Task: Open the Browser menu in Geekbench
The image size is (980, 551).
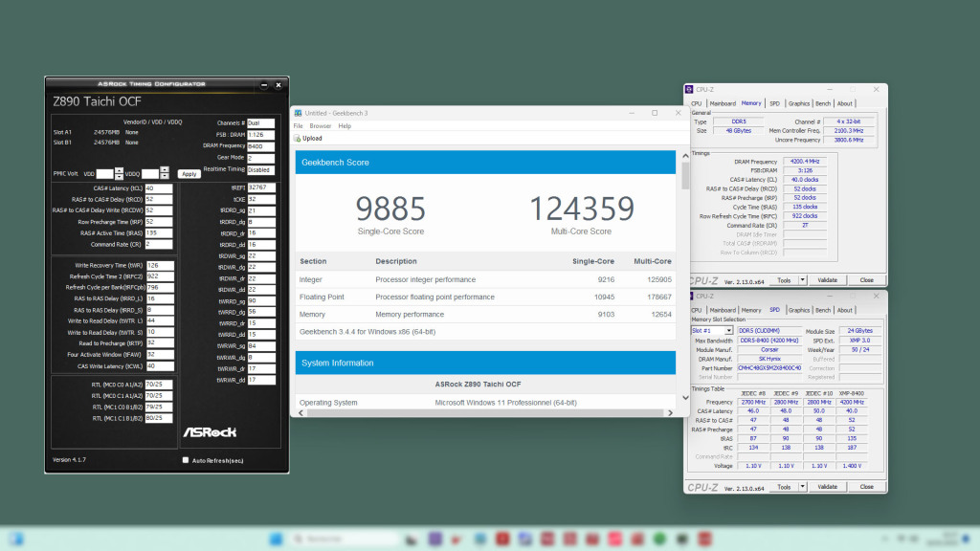Action: [320, 126]
